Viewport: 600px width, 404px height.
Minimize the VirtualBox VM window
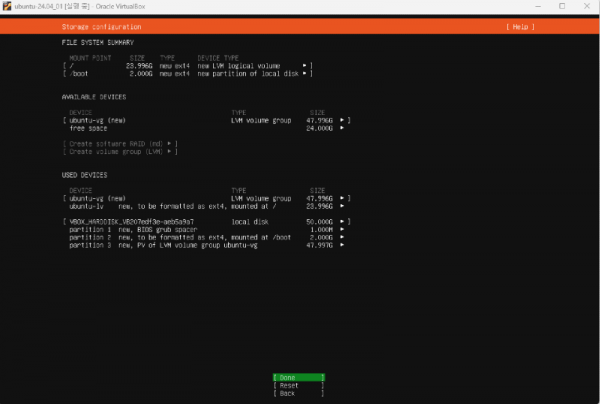point(533,7)
